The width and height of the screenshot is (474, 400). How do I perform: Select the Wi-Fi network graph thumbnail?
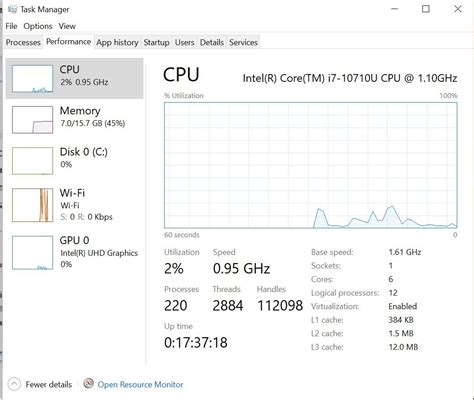[32, 205]
